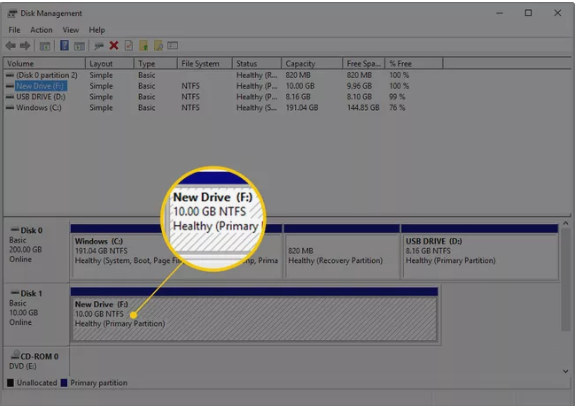The width and height of the screenshot is (576, 406).
Task: Open the File menu
Action: coord(14,30)
